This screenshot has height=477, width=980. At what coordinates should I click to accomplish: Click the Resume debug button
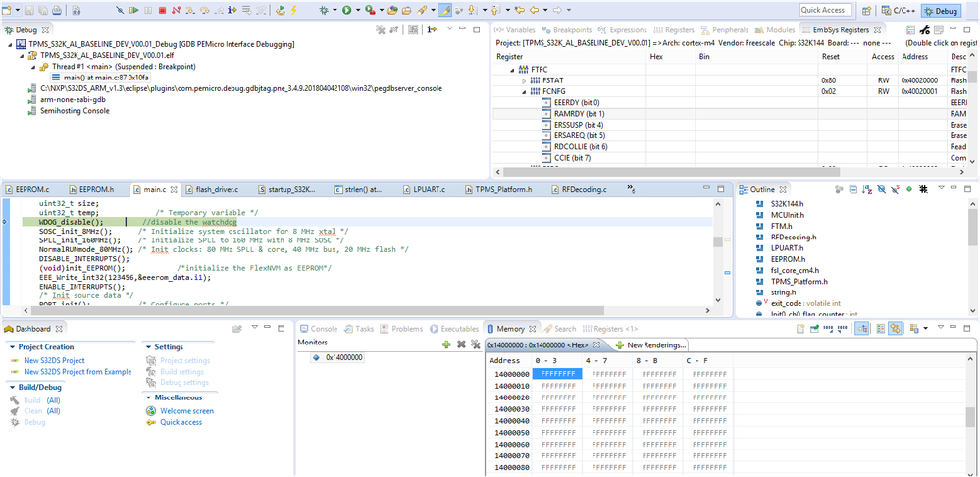coord(133,10)
